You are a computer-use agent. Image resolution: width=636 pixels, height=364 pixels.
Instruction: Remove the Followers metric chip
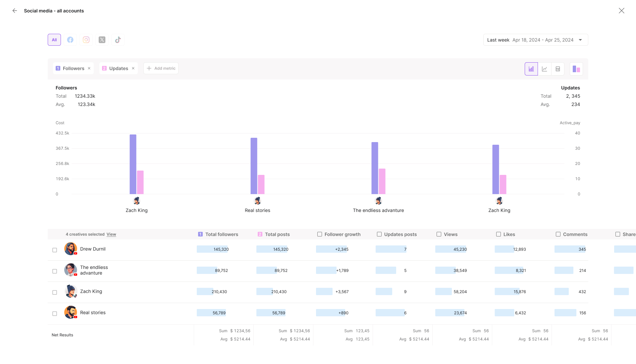(x=89, y=69)
